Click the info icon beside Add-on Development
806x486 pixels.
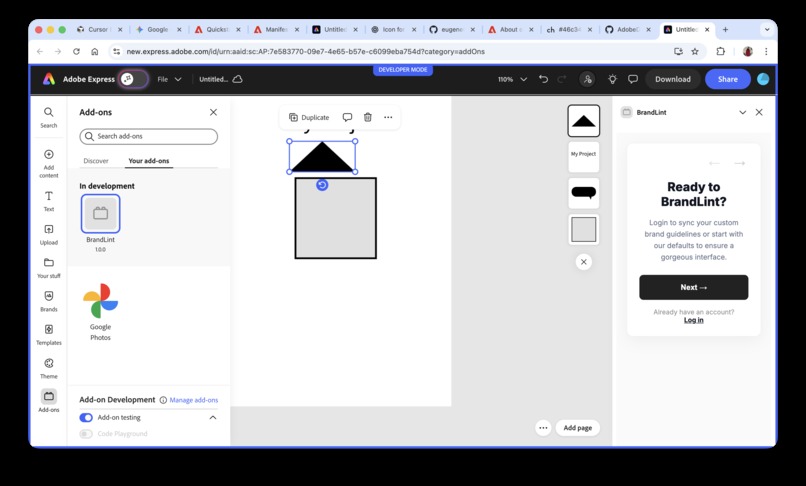pyautogui.click(x=163, y=400)
